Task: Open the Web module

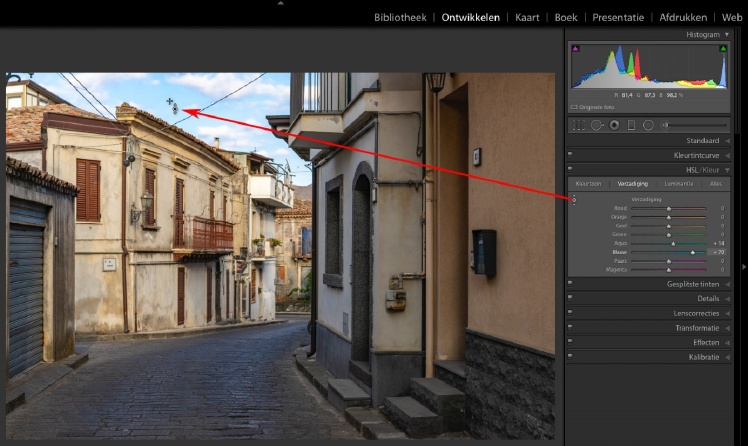Action: click(x=732, y=18)
